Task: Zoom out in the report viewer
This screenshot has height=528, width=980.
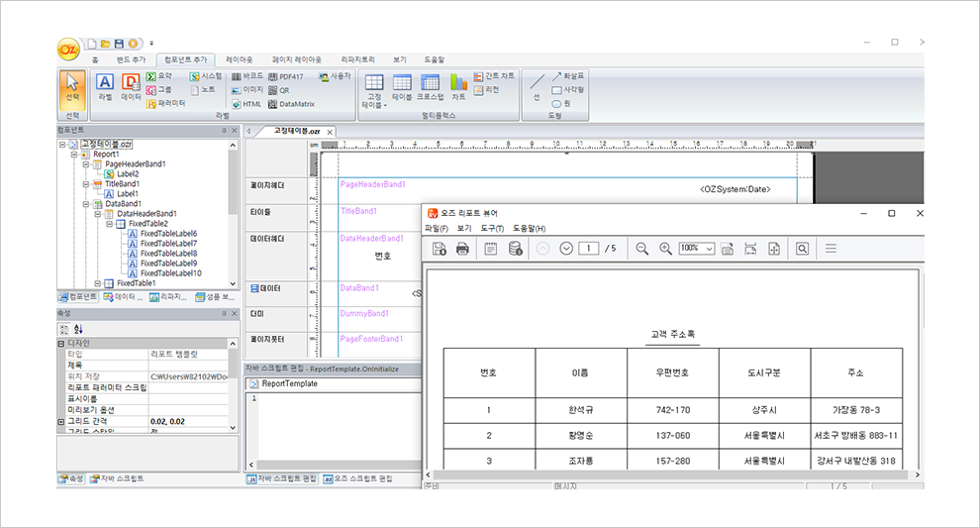Action: 641,249
